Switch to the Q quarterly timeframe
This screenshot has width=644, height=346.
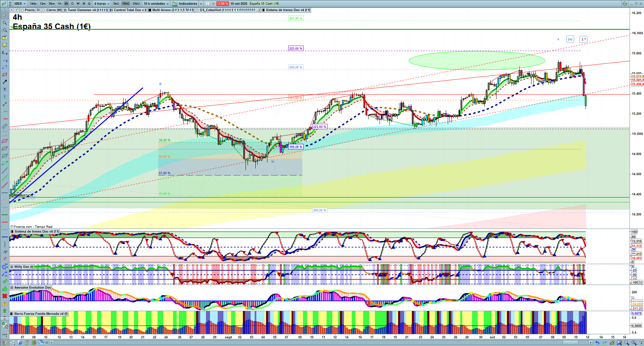point(89,4)
